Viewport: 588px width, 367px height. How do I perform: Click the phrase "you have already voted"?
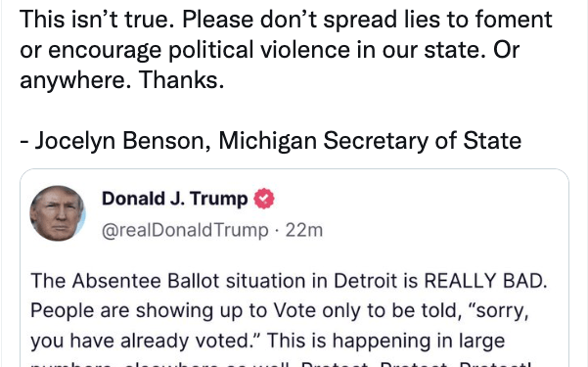(146, 341)
